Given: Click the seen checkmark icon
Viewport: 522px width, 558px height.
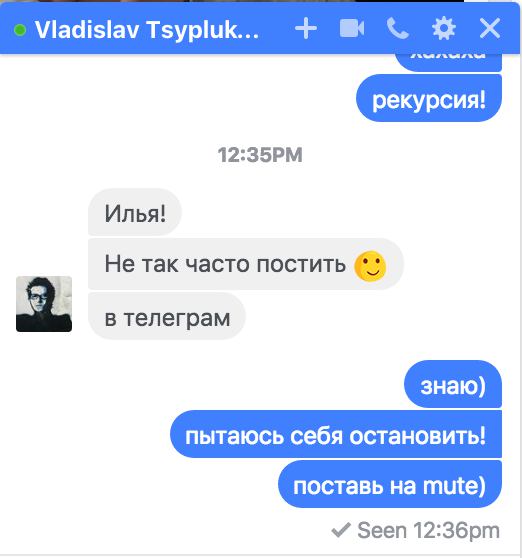Looking at the screenshot, I should 341,530.
